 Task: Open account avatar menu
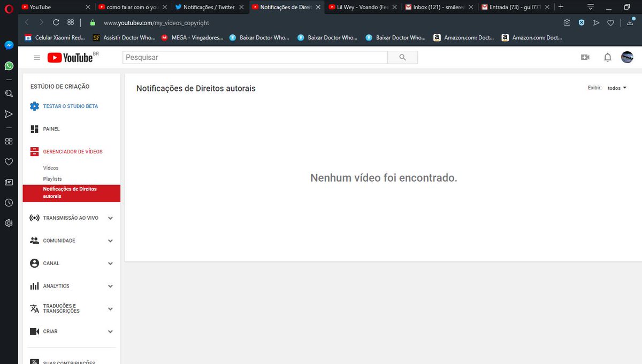tap(627, 57)
